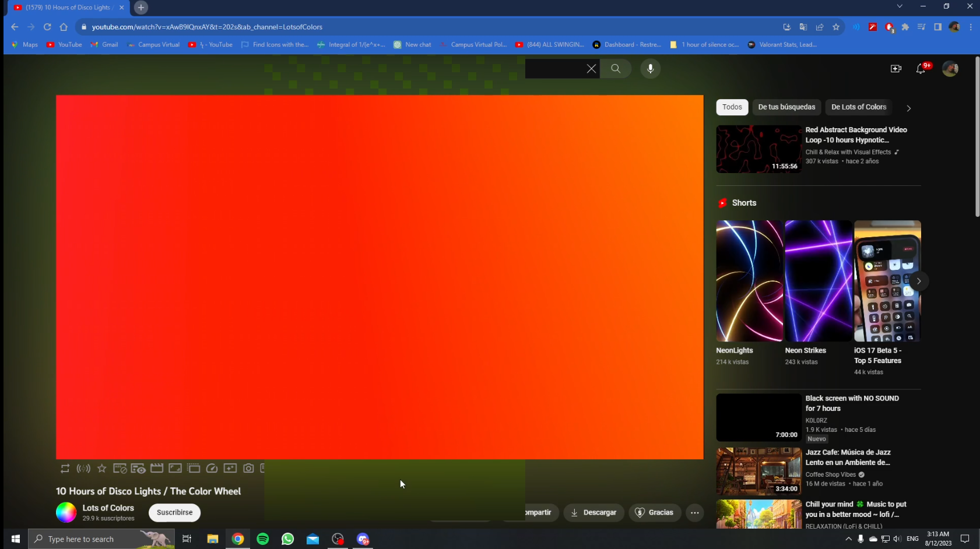Show more filter chips with right arrow
This screenshot has width=980, height=549.
pyautogui.click(x=909, y=108)
